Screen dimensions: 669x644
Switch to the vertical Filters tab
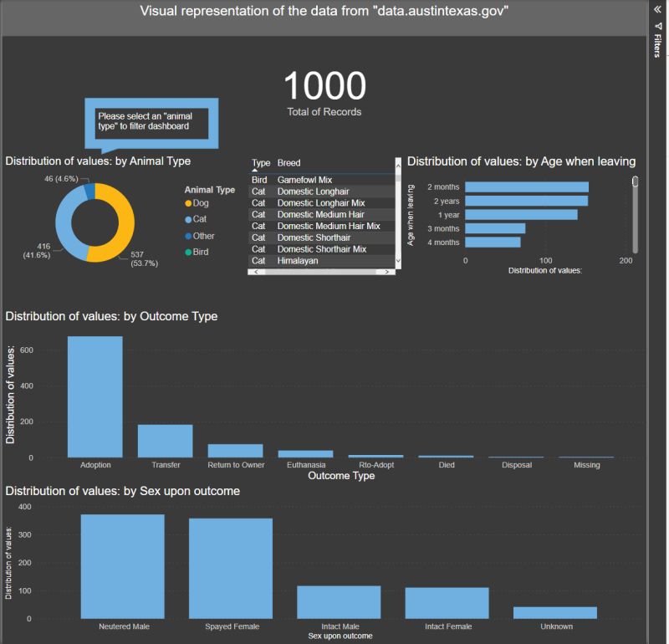tap(658, 44)
